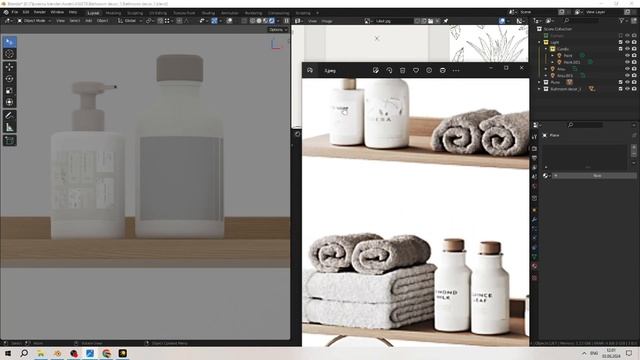Expand the Plane collection in outliner
The width and height of the screenshot is (640, 360).
click(540, 82)
